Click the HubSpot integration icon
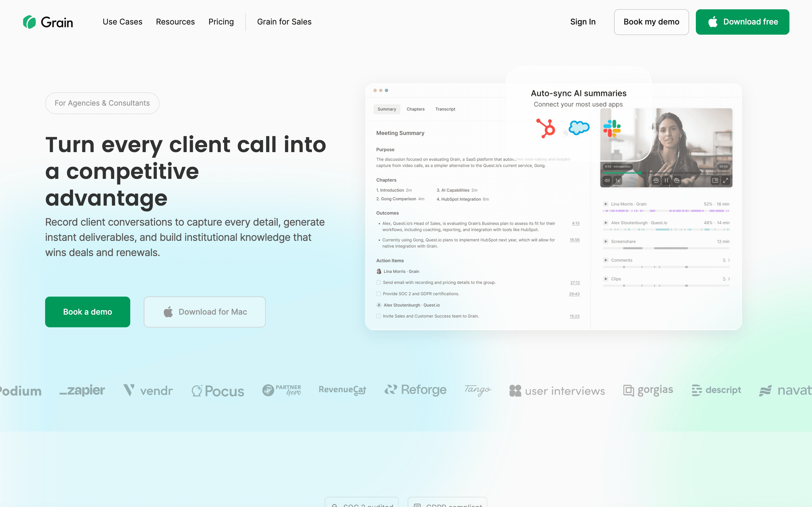812x507 pixels. (546, 128)
